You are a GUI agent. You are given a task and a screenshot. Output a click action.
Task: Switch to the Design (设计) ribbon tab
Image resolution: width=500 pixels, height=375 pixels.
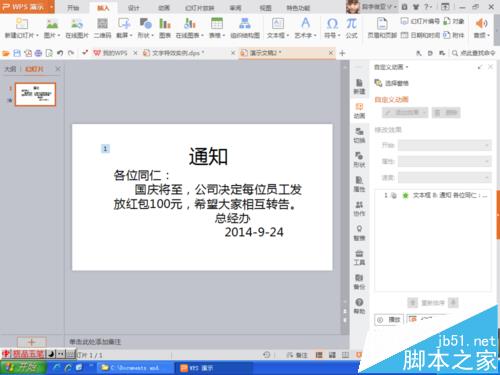coord(133,8)
